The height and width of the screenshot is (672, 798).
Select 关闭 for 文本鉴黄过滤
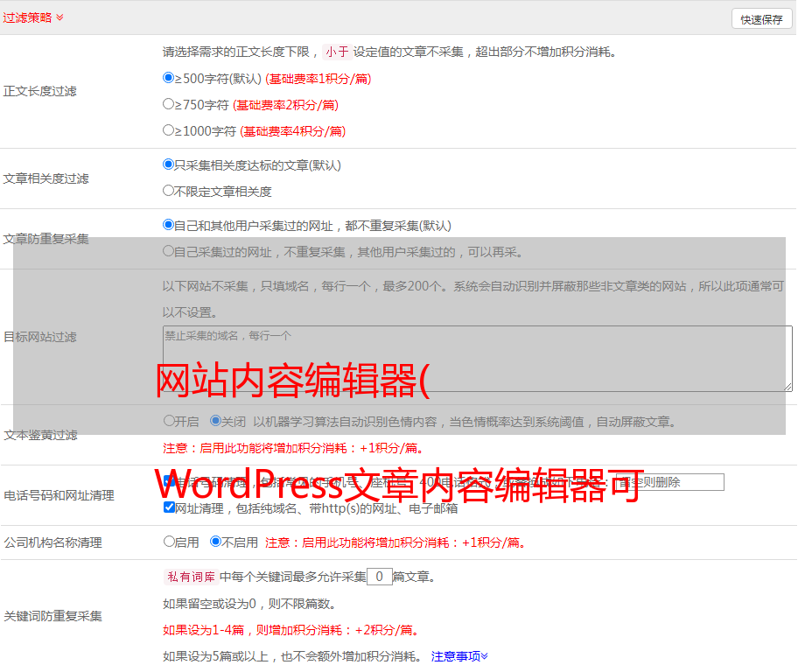[x=215, y=421]
